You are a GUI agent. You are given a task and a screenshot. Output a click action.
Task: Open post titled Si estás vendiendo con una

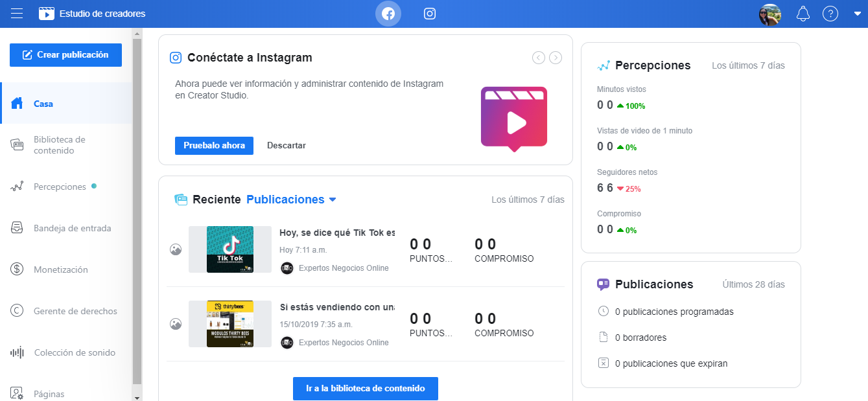[x=337, y=307]
